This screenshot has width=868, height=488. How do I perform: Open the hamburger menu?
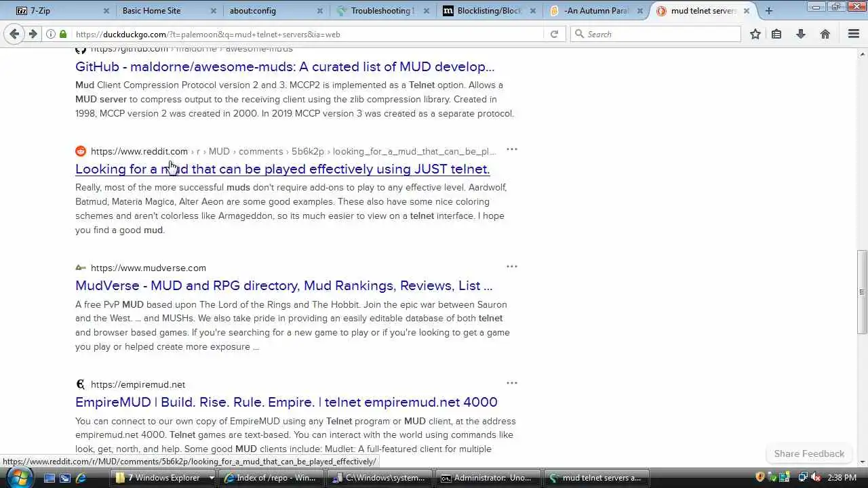[x=854, y=34]
